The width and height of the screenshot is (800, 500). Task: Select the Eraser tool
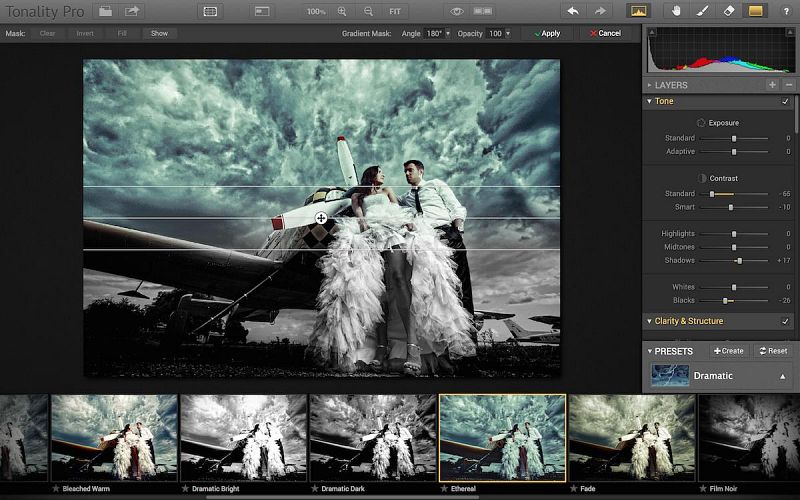(729, 11)
